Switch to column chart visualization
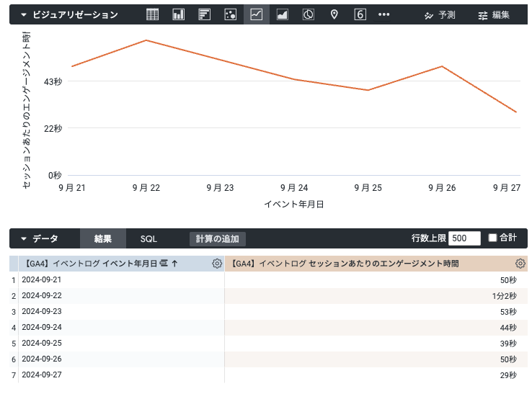The image size is (532, 399). pos(178,14)
